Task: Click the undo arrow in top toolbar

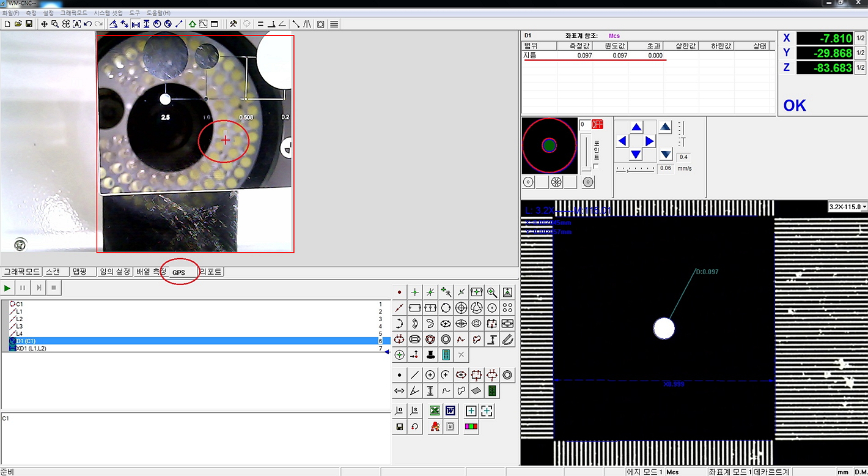Action: click(87, 24)
